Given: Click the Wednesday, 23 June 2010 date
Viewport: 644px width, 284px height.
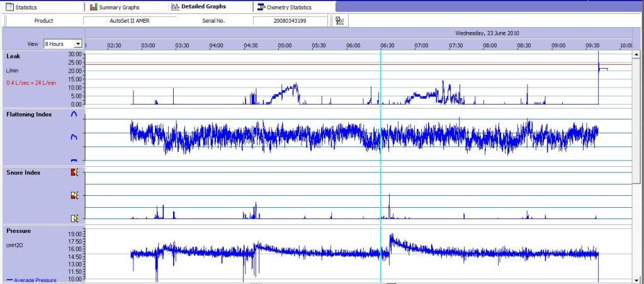Looking at the screenshot, I should pyautogui.click(x=487, y=33).
